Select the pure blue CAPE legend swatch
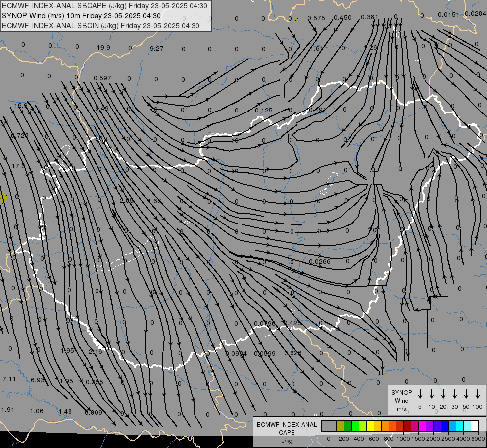The width and height of the screenshot is (487, 448). pos(445,426)
